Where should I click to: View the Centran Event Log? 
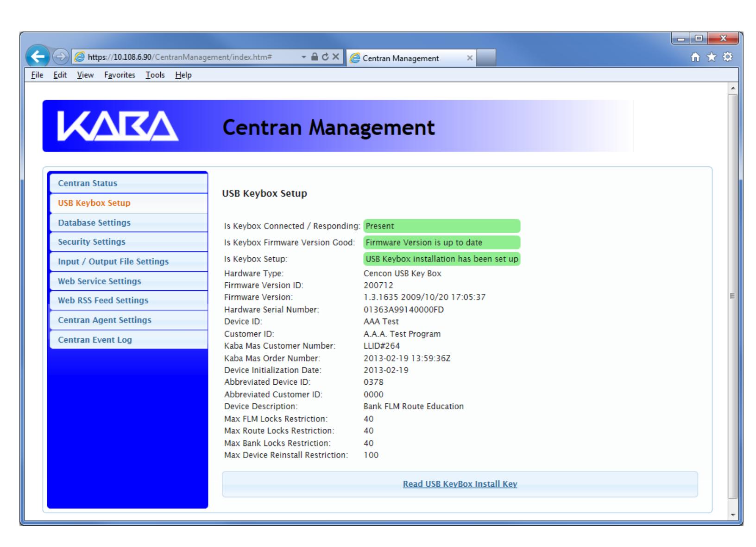click(x=129, y=340)
